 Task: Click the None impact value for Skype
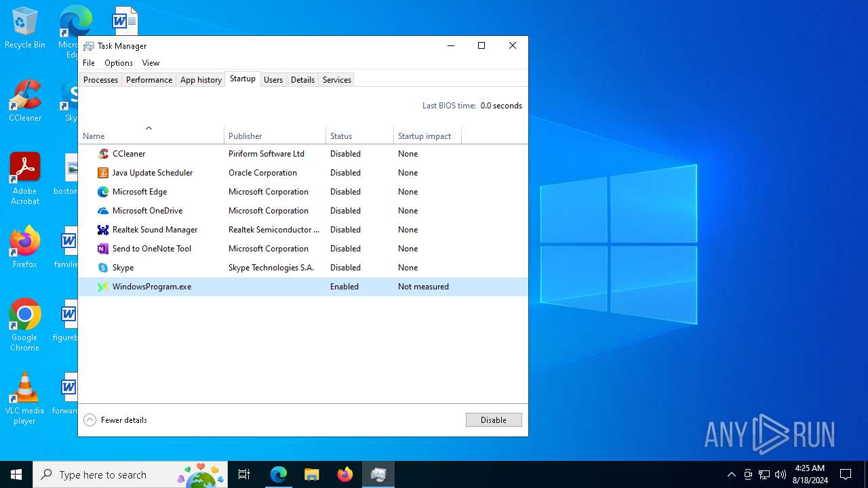tap(408, 268)
